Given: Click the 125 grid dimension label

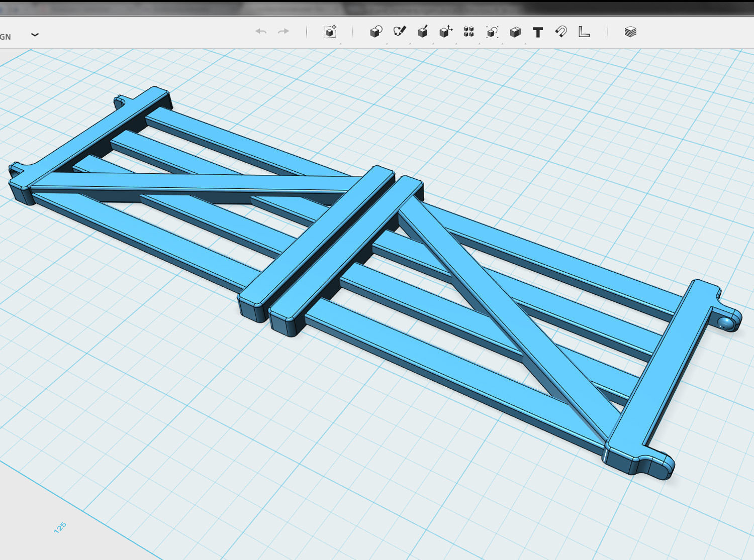Looking at the screenshot, I should pos(60,527).
